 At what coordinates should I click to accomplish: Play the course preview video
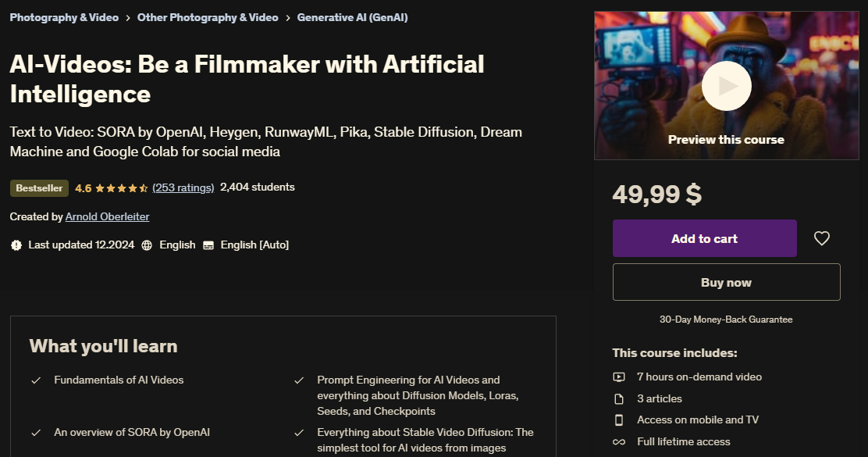(726, 86)
